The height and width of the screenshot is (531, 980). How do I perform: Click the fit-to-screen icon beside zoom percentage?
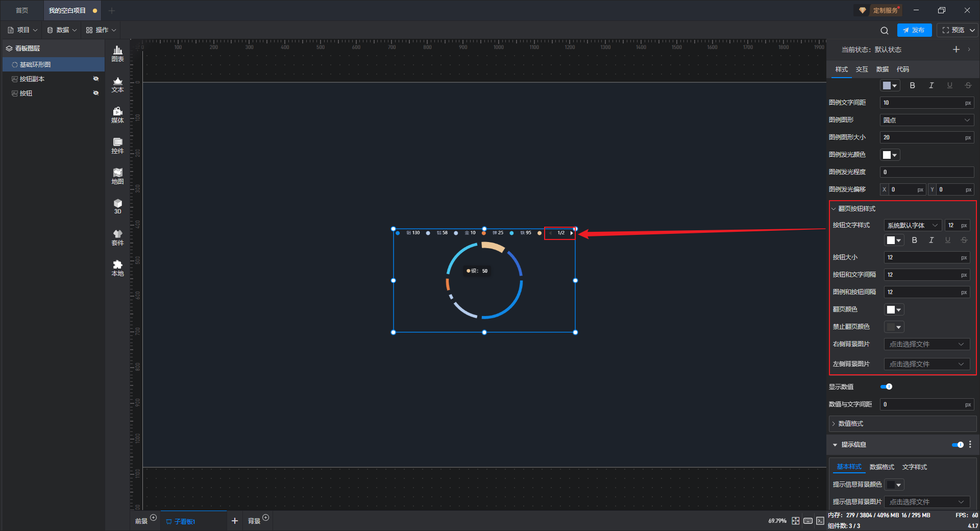[796, 521]
